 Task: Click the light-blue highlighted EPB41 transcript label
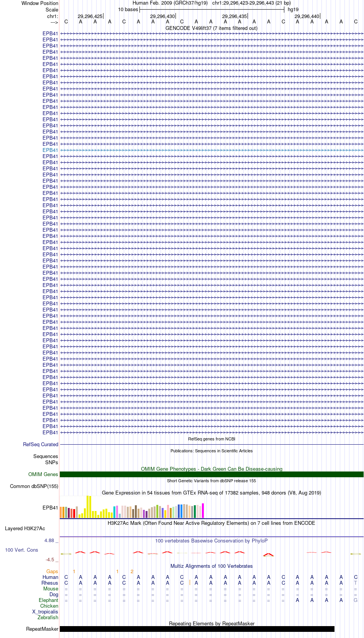coord(50,150)
